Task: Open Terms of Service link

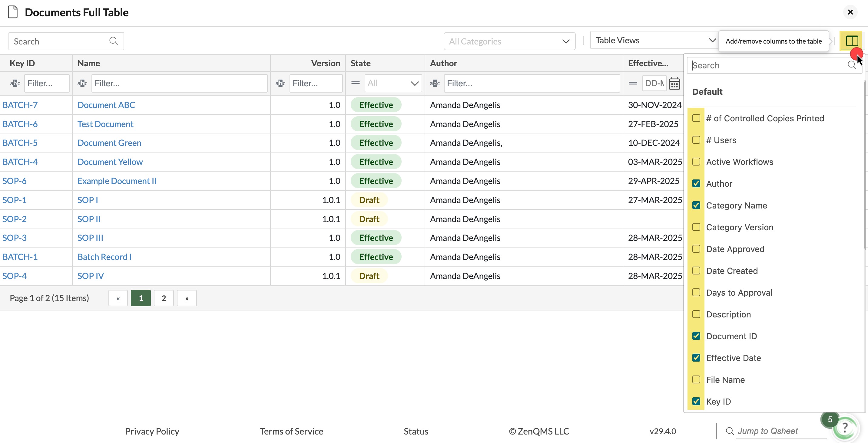Action: click(291, 431)
